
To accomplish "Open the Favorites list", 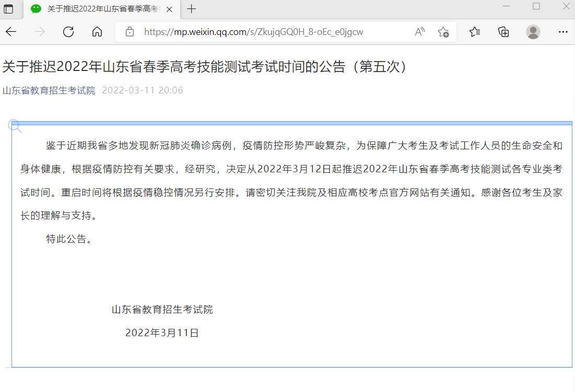I will pos(475,32).
